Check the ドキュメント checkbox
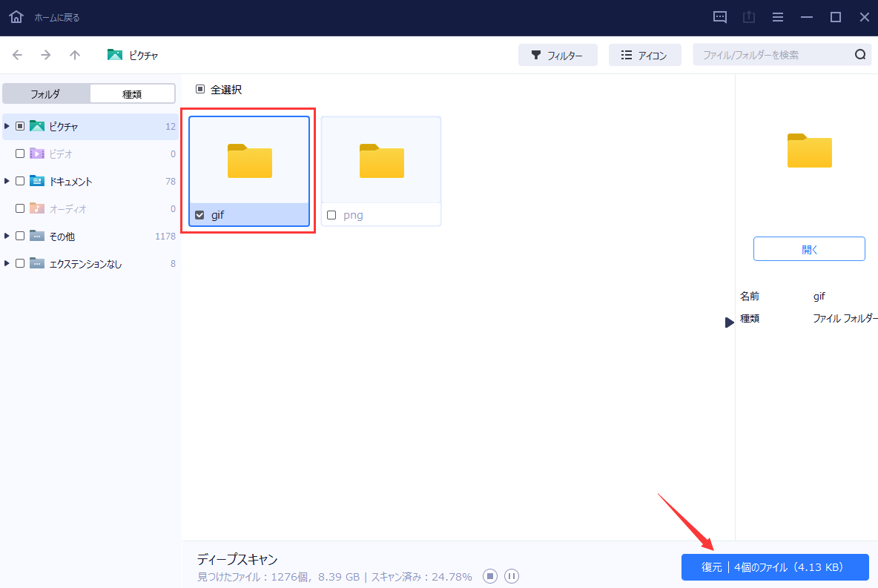The height and width of the screenshot is (588, 878). coord(19,181)
